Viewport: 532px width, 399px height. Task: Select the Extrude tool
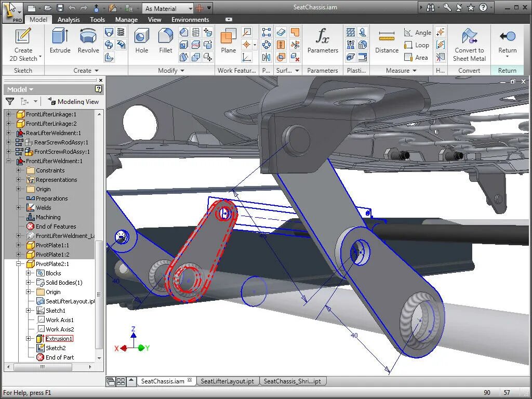60,41
